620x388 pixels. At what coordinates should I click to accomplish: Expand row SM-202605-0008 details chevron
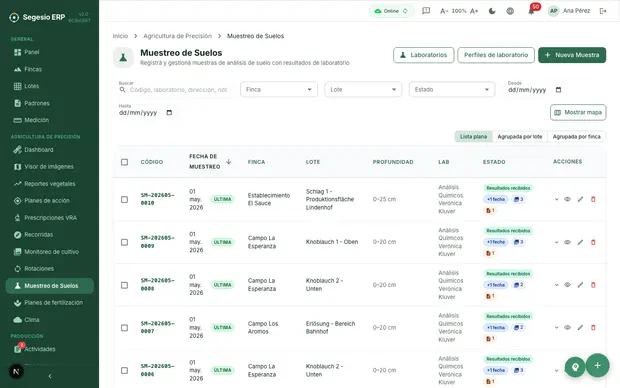556,285
